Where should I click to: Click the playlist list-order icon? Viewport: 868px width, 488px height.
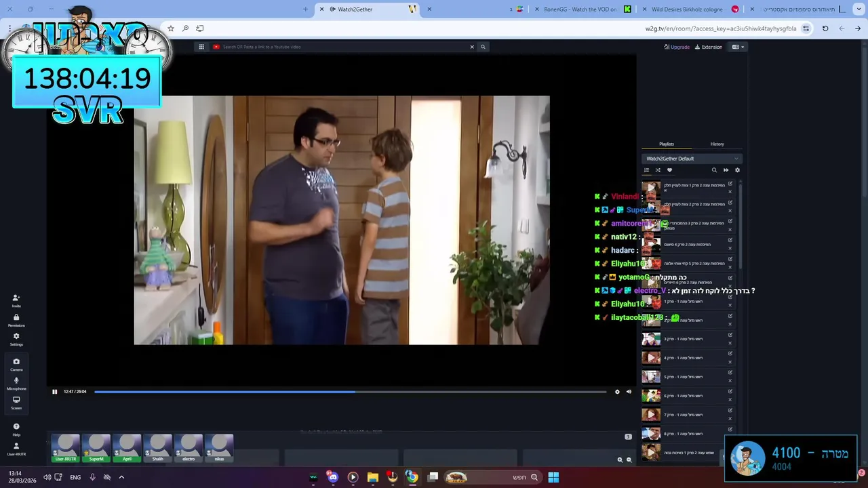[x=646, y=170]
